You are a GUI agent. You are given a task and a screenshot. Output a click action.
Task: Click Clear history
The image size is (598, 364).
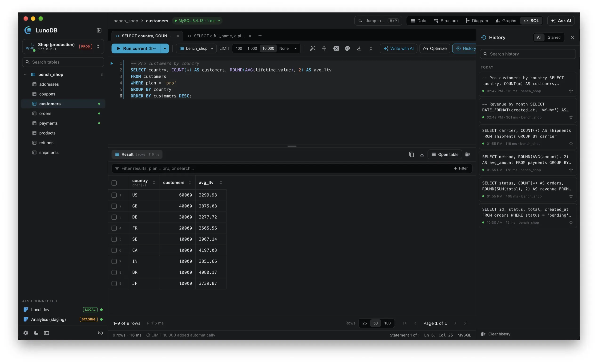[x=496, y=334]
